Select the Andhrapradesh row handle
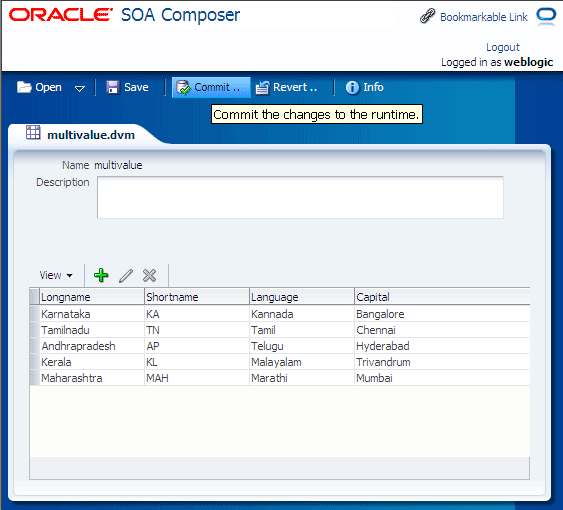 (34, 346)
